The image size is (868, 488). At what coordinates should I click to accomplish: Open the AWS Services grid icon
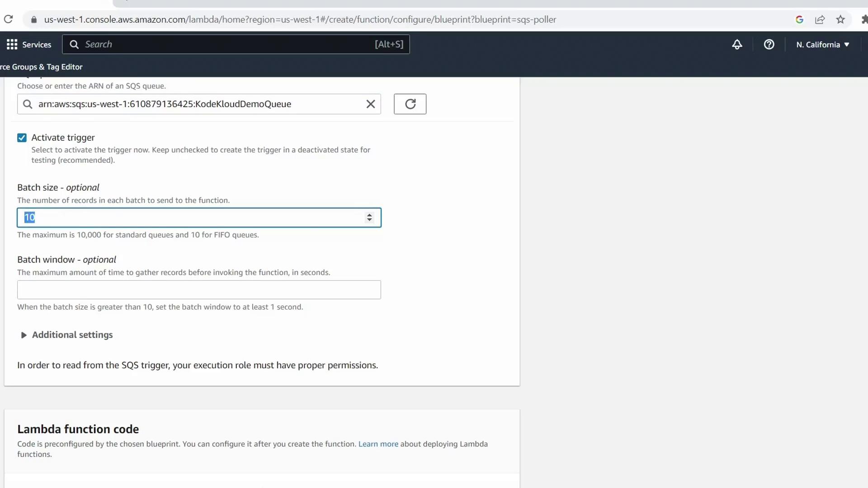click(x=12, y=44)
